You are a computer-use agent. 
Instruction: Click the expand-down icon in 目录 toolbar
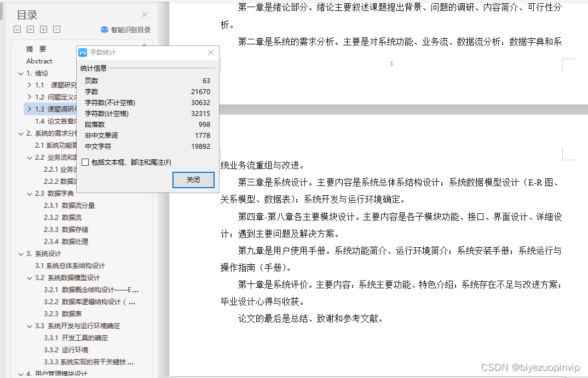click(18, 29)
